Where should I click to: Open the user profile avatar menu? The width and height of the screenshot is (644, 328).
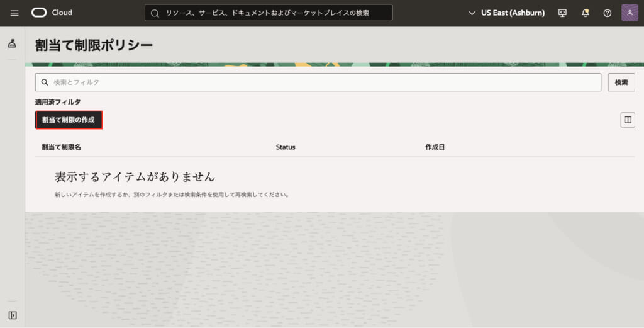(630, 13)
